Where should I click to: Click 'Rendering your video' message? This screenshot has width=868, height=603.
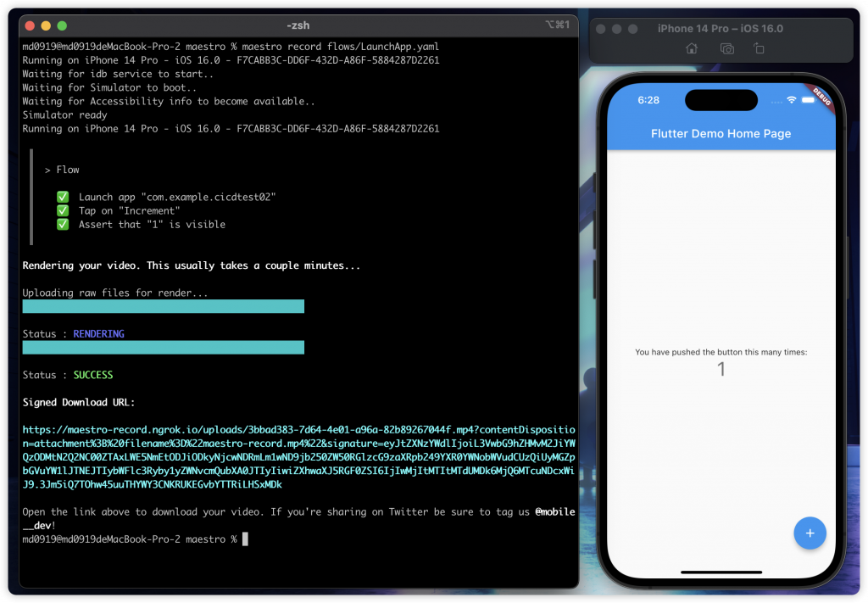point(192,265)
